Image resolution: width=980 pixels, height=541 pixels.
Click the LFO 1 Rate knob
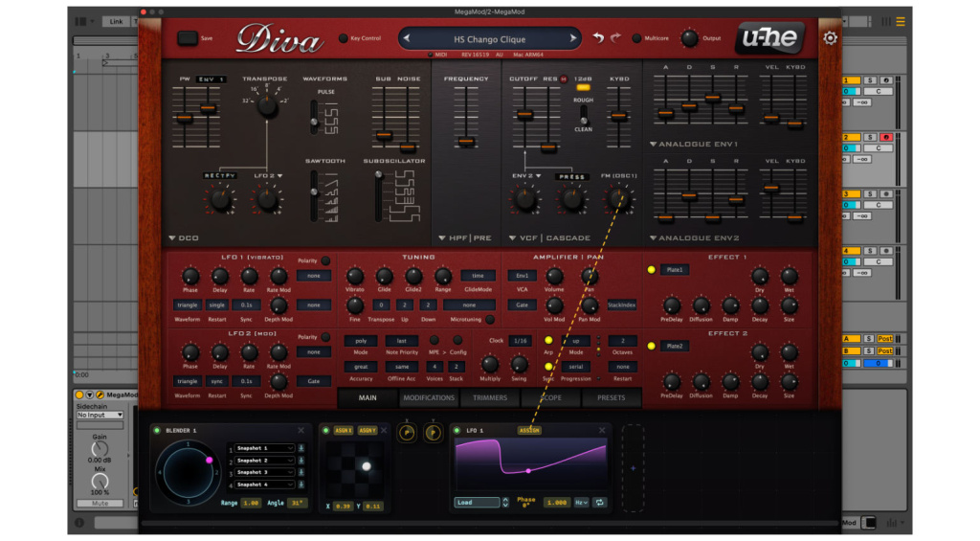(249, 276)
